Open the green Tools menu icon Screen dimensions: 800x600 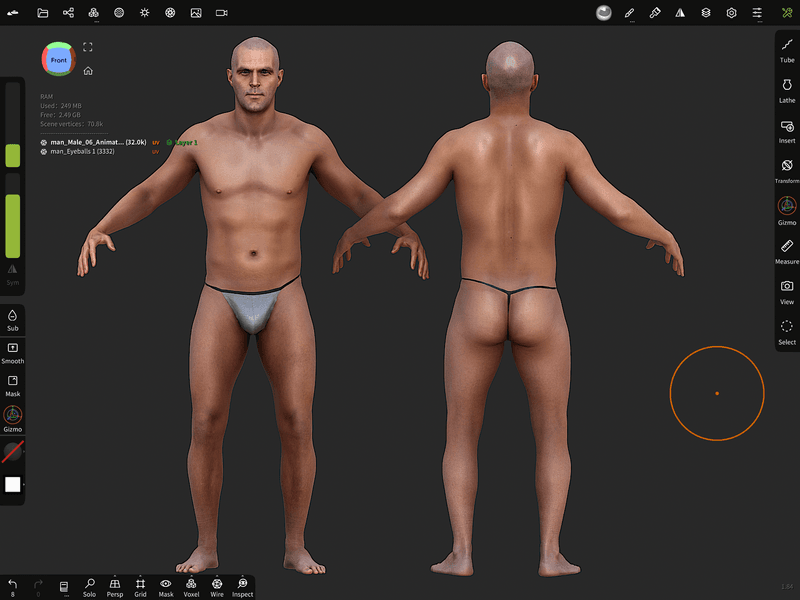click(x=787, y=13)
